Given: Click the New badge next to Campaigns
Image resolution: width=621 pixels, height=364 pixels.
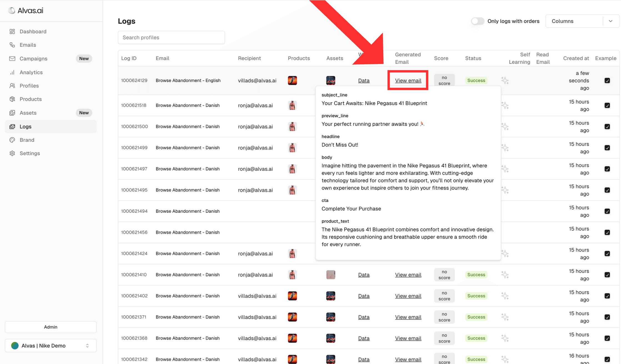Looking at the screenshot, I should tap(84, 59).
